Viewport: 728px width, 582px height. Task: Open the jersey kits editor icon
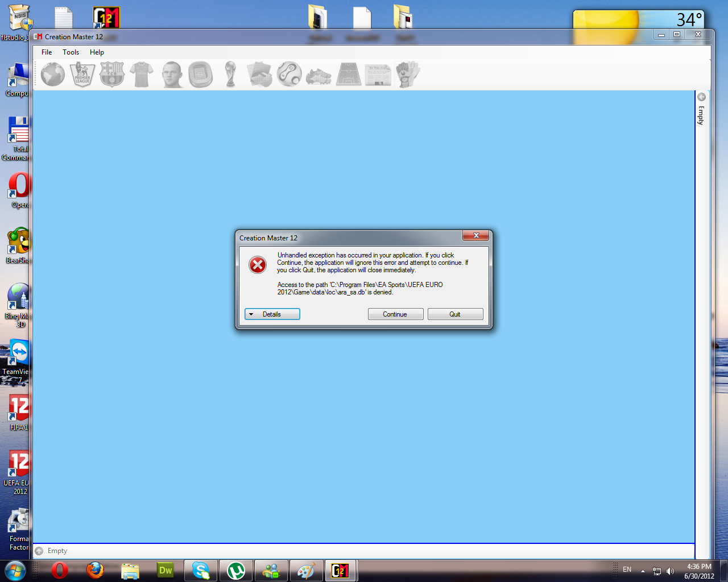pos(142,74)
